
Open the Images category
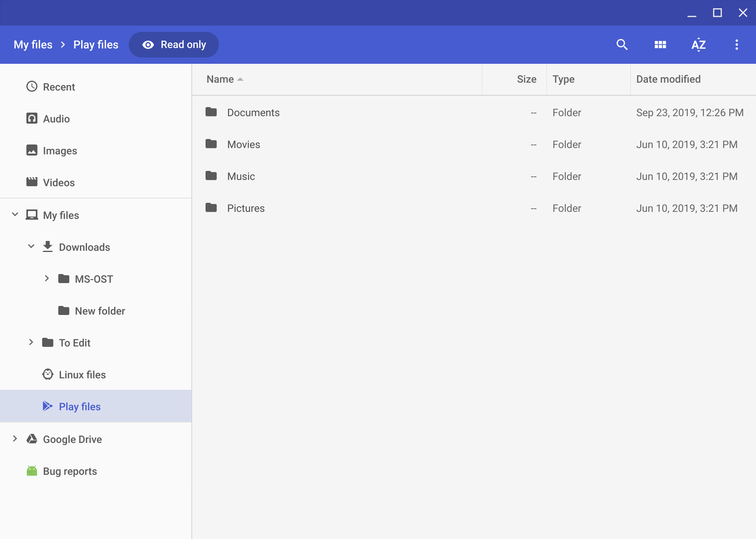tap(60, 150)
